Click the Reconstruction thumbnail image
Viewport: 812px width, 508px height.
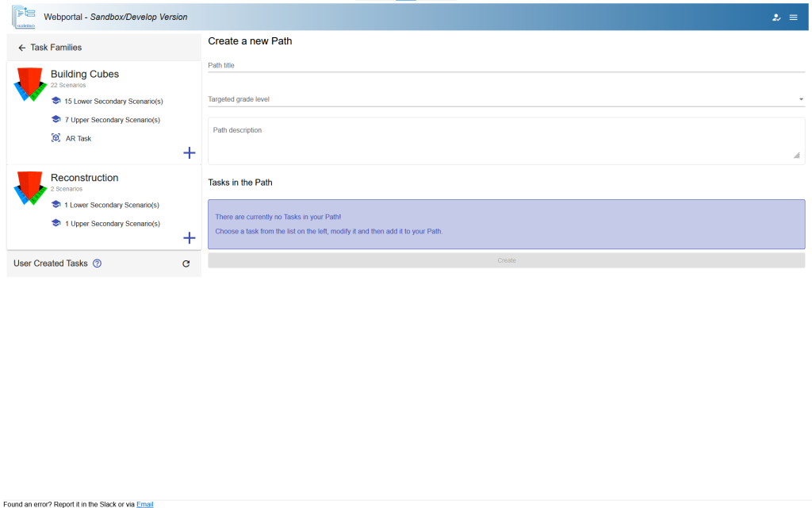point(30,188)
